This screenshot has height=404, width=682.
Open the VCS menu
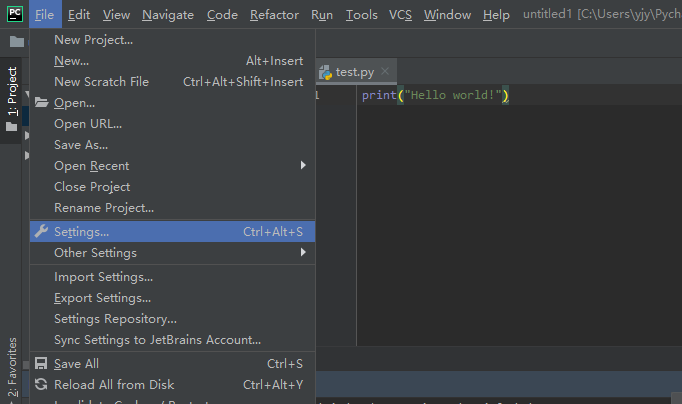pyautogui.click(x=400, y=15)
